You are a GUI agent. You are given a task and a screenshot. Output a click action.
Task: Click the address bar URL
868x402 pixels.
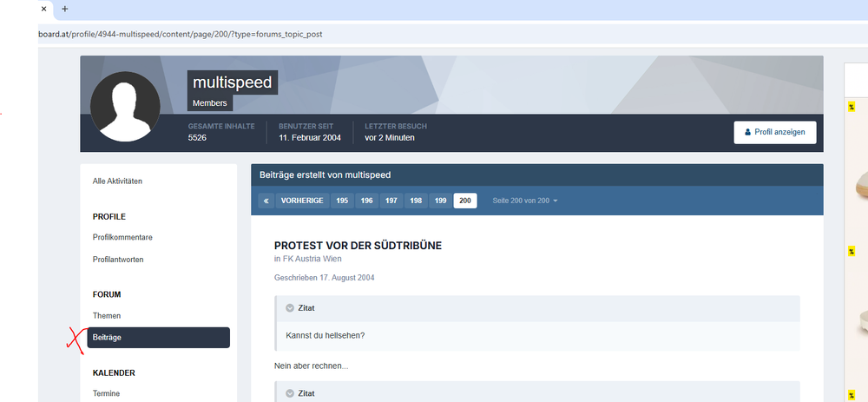180,35
